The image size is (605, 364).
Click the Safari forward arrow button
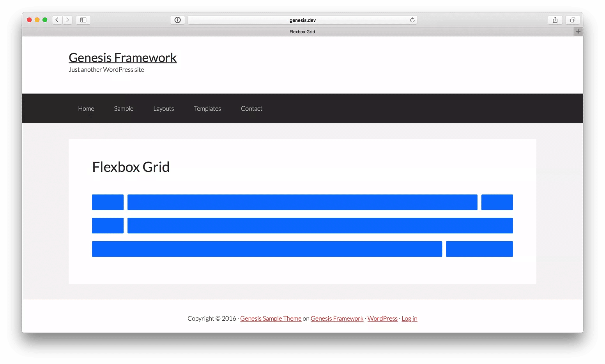click(x=67, y=20)
